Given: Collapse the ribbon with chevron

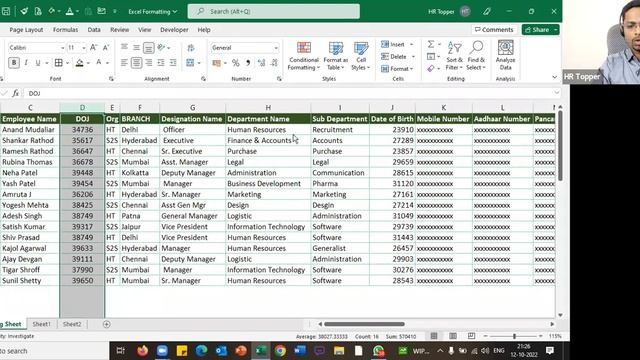Looking at the screenshot, I should coord(554,77).
